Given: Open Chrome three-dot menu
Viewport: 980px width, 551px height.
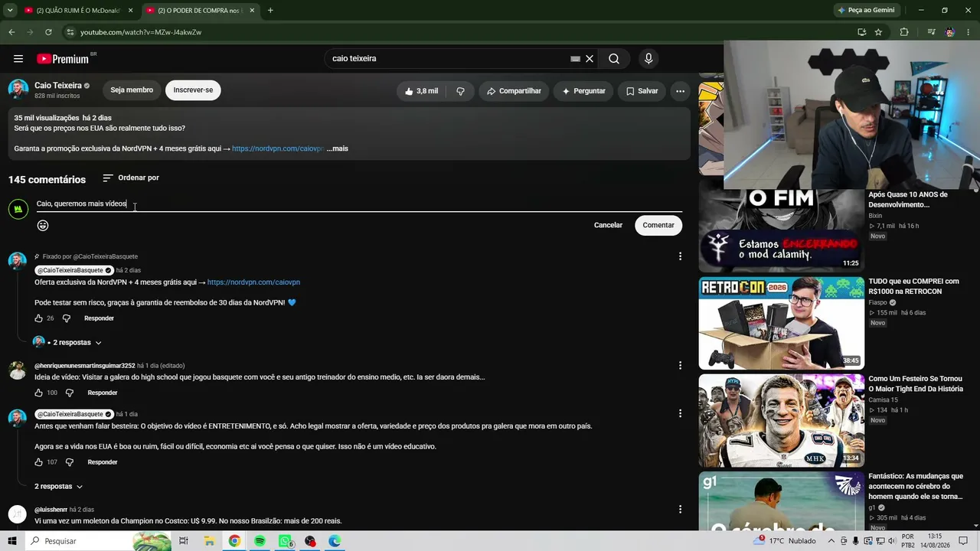Looking at the screenshot, I should (x=969, y=32).
